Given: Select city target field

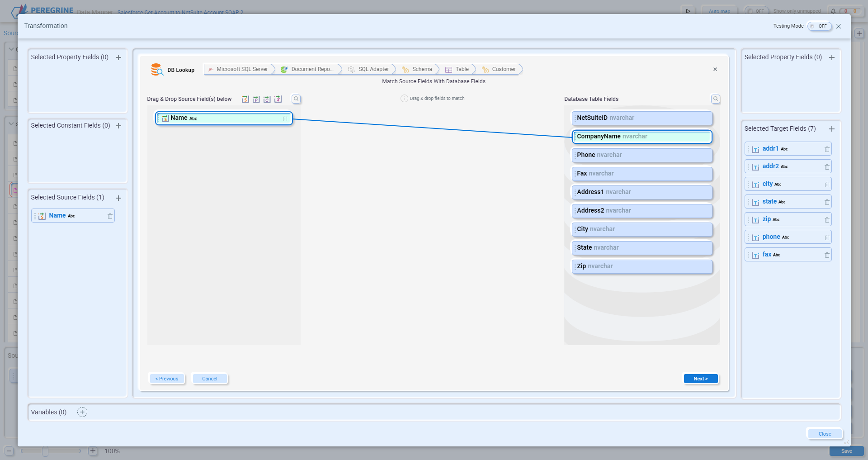Looking at the screenshot, I should click(x=788, y=184).
